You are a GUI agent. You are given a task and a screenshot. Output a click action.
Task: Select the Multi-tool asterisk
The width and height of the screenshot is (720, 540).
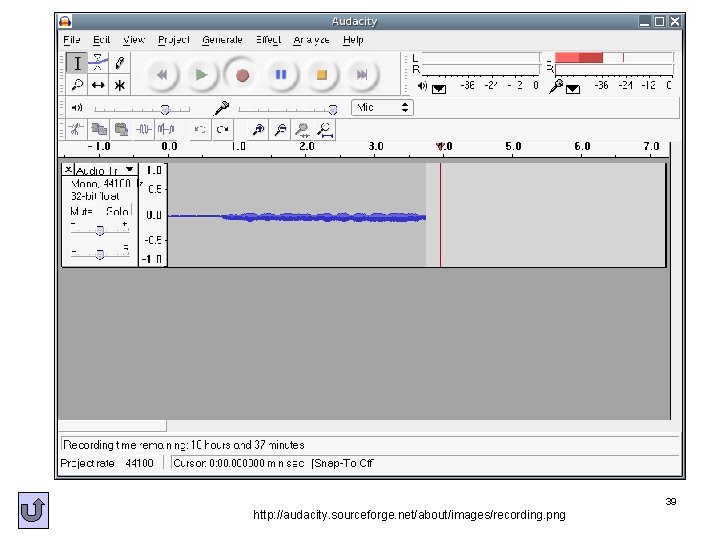(119, 85)
